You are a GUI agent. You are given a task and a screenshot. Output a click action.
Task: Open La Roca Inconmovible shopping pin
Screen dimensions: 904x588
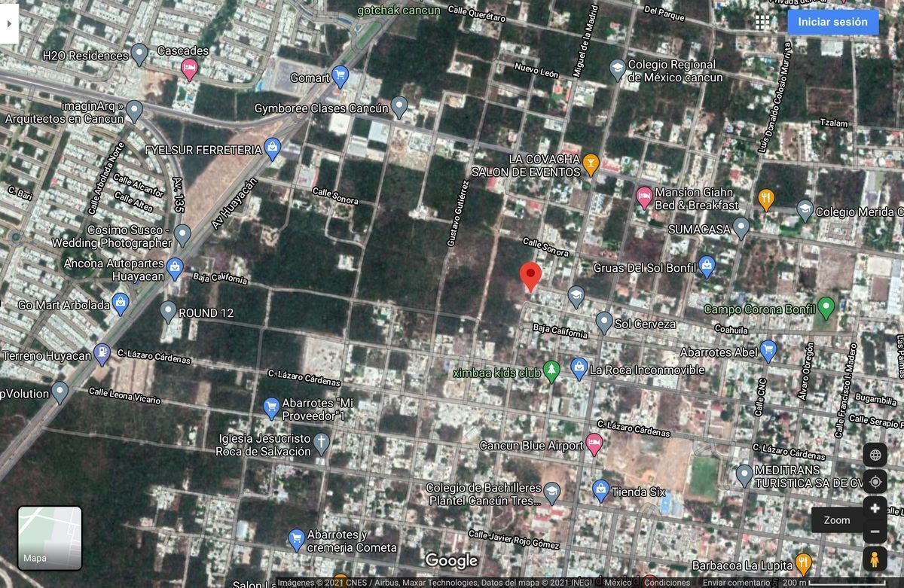pyautogui.click(x=579, y=369)
